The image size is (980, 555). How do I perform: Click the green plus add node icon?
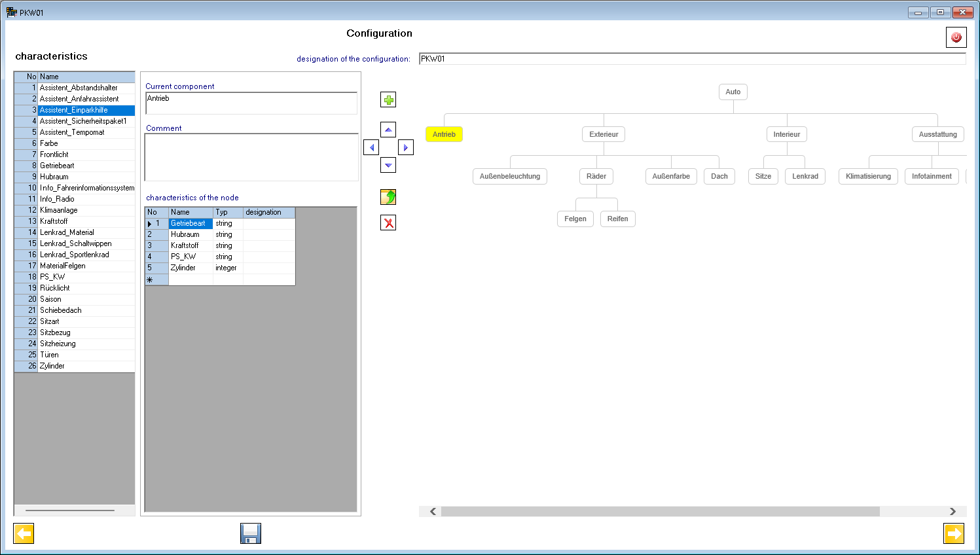coord(388,100)
